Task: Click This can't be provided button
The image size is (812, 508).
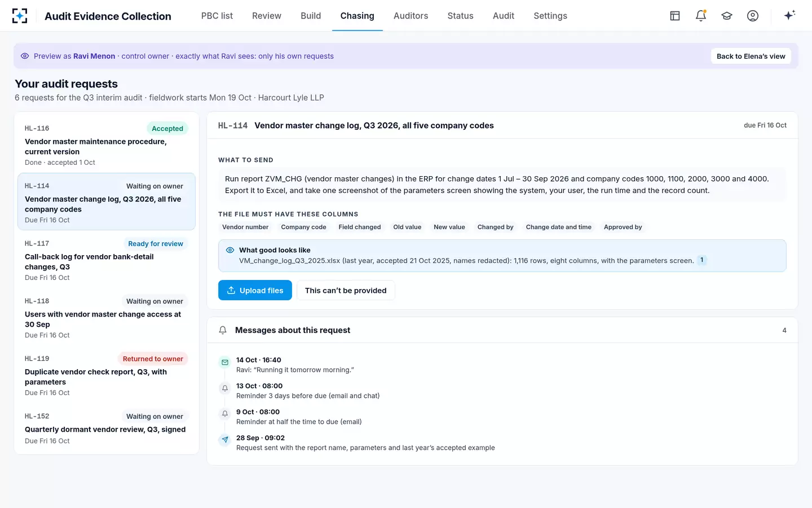Action: 346,290
